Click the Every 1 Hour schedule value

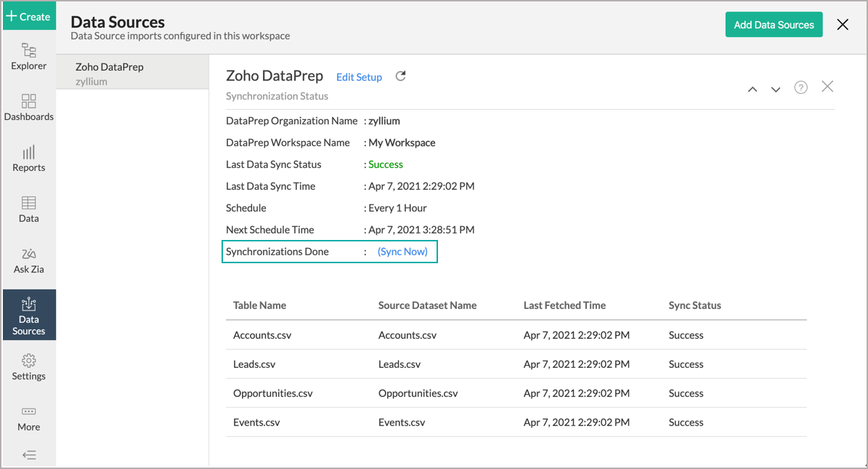click(x=397, y=208)
